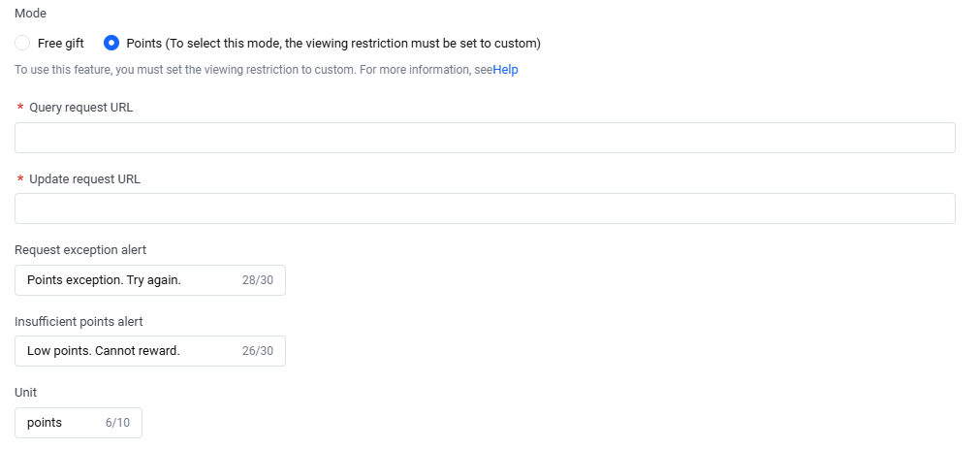Screen dimensions: 980x449
Task: Click the "Unit" field label
Action: (26, 393)
